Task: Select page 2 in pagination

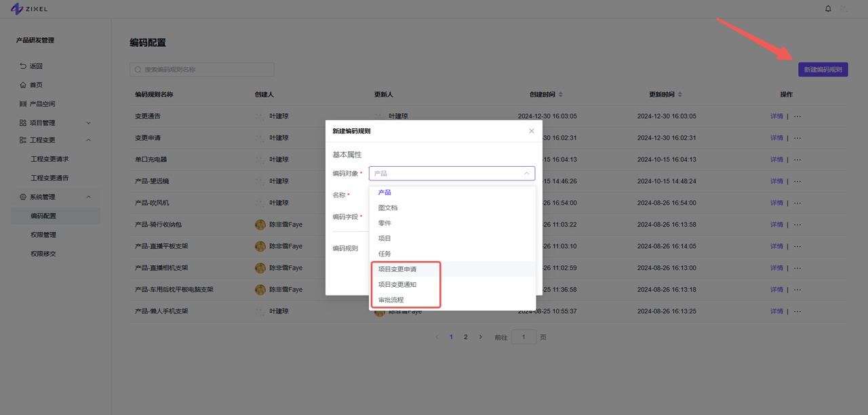Action: (x=465, y=337)
